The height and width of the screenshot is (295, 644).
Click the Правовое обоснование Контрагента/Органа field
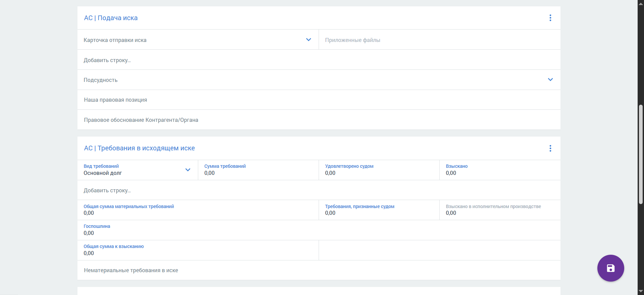coord(319,120)
